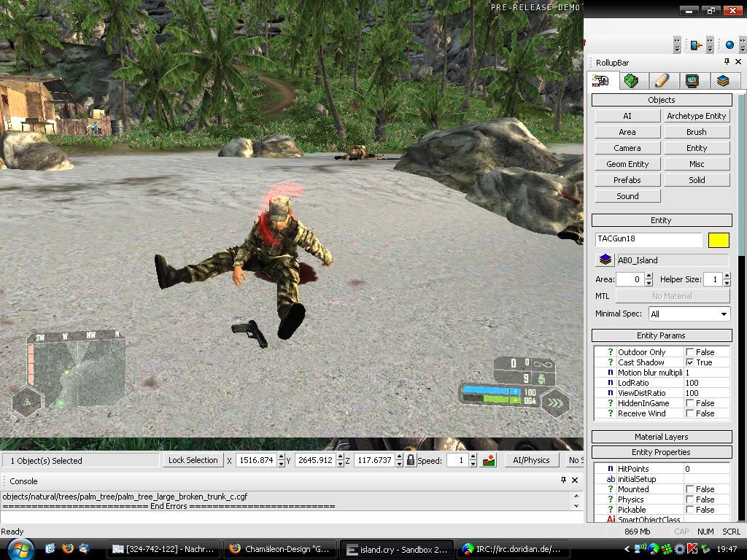Launch Firefox from the quick launch bar
The image size is (747, 560).
click(68, 548)
